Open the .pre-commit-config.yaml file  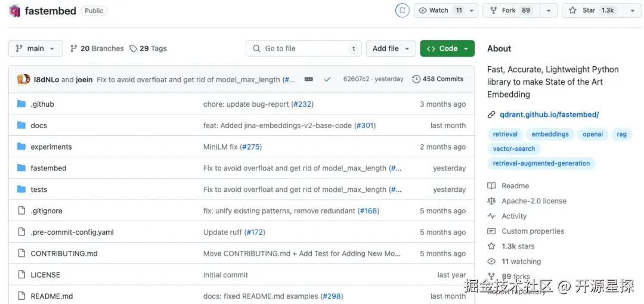pyautogui.click(x=72, y=232)
